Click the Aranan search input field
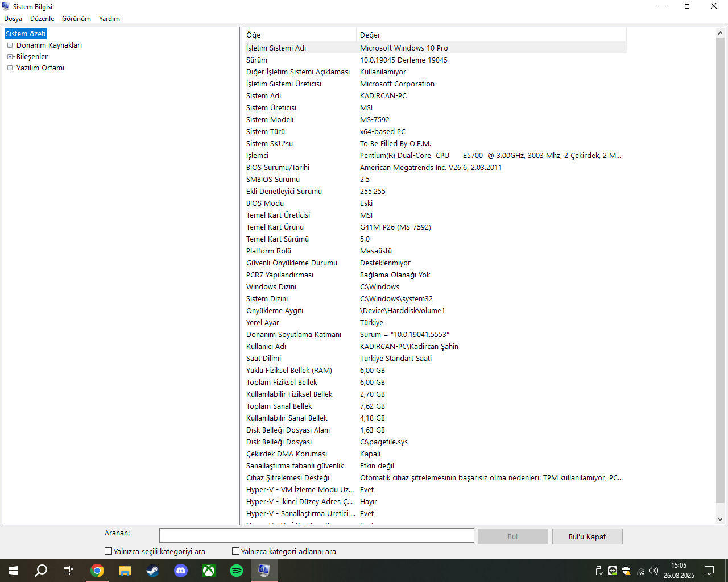The height and width of the screenshot is (582, 728). click(x=316, y=535)
